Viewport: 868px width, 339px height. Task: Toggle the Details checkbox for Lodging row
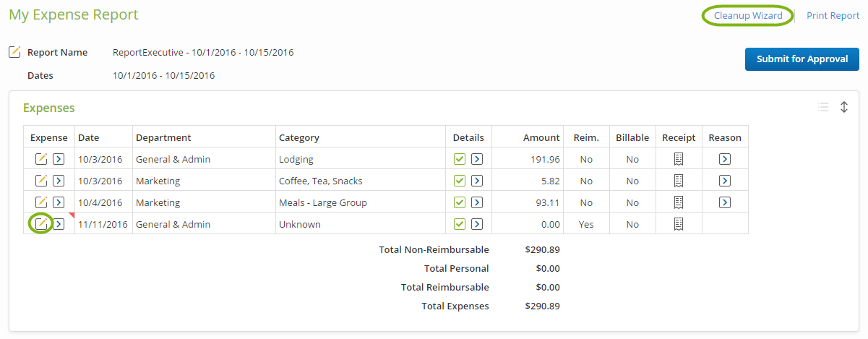pos(460,159)
